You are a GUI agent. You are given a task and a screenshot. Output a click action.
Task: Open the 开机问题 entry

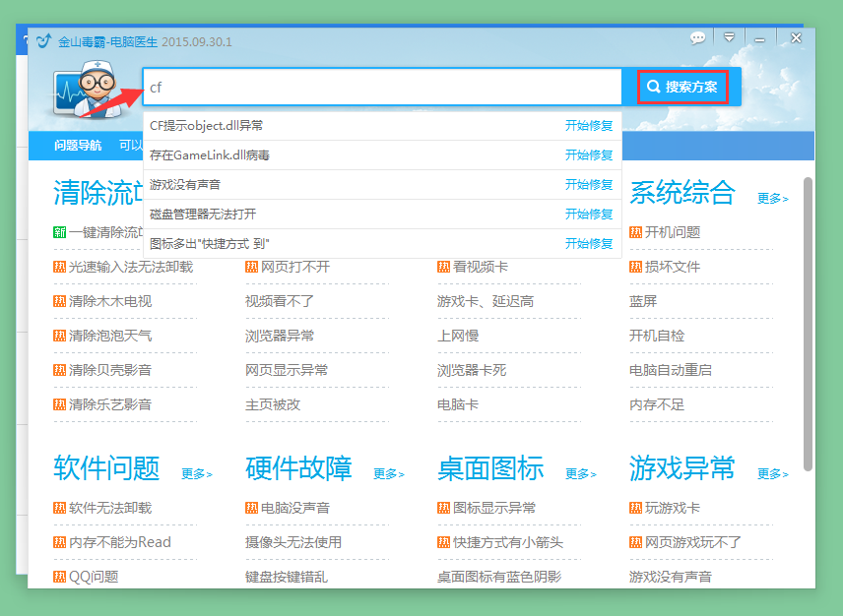click(x=673, y=232)
